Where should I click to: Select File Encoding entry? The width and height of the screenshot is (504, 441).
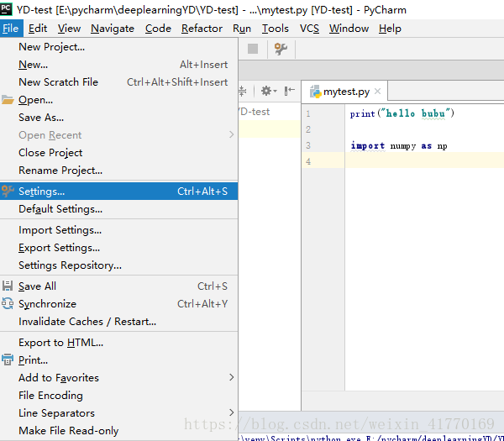coord(119,396)
